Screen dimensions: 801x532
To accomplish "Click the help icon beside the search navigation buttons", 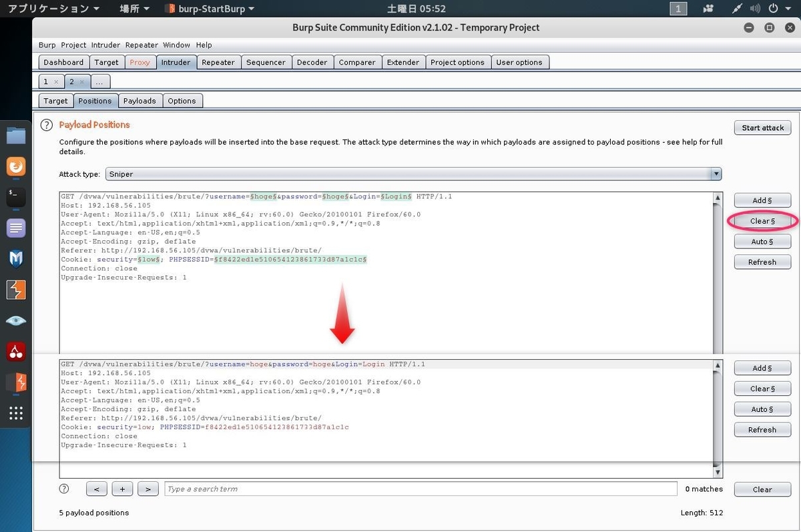I will (64, 489).
